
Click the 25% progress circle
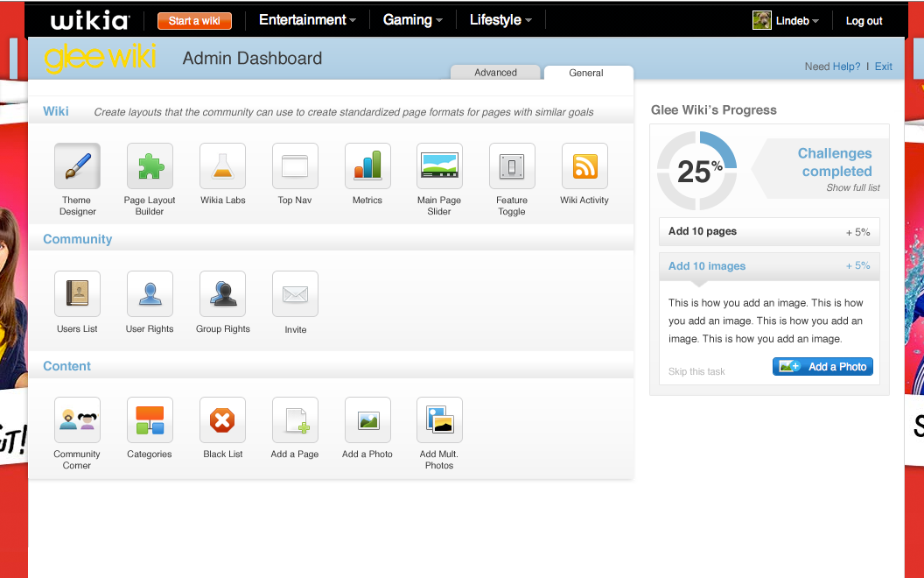coord(697,171)
